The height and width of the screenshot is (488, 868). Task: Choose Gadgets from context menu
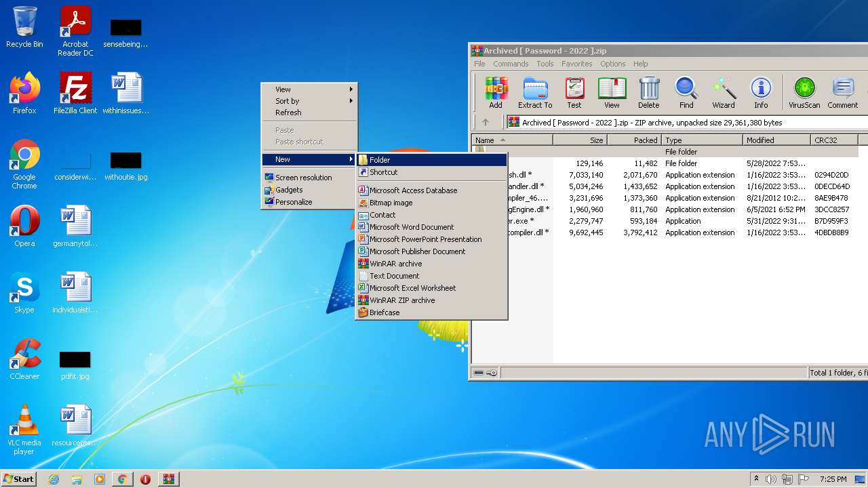point(309,190)
